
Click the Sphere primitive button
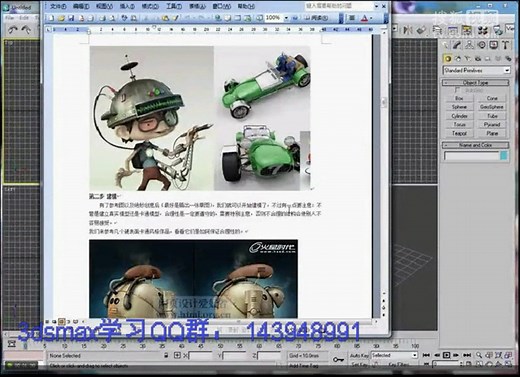(x=459, y=107)
